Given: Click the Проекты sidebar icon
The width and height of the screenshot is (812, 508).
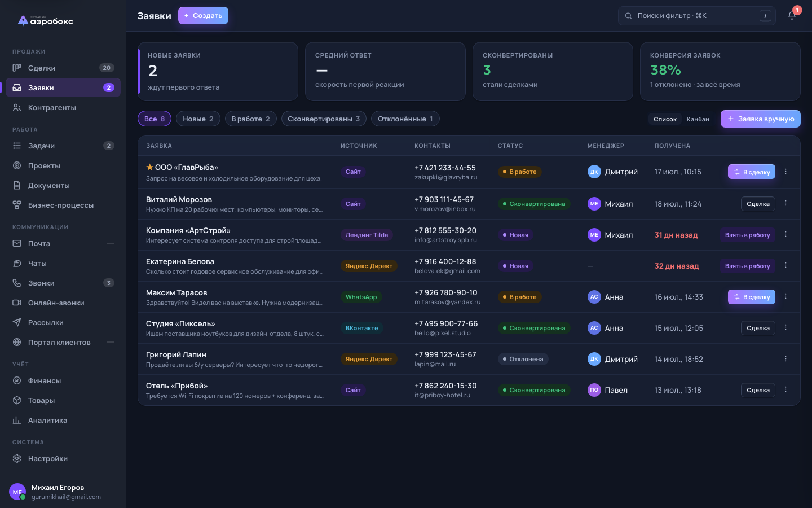Looking at the screenshot, I should coord(17,165).
